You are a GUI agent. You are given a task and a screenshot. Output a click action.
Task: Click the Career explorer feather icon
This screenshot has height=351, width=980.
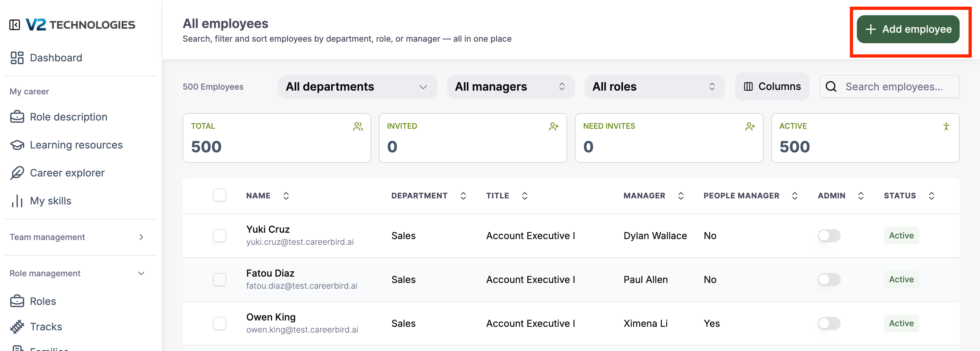point(17,173)
